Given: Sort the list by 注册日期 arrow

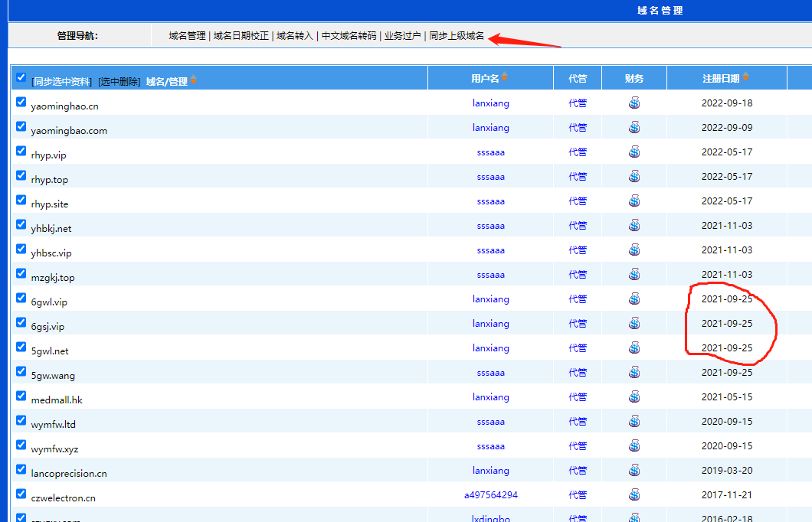Looking at the screenshot, I should pyautogui.click(x=745, y=77).
